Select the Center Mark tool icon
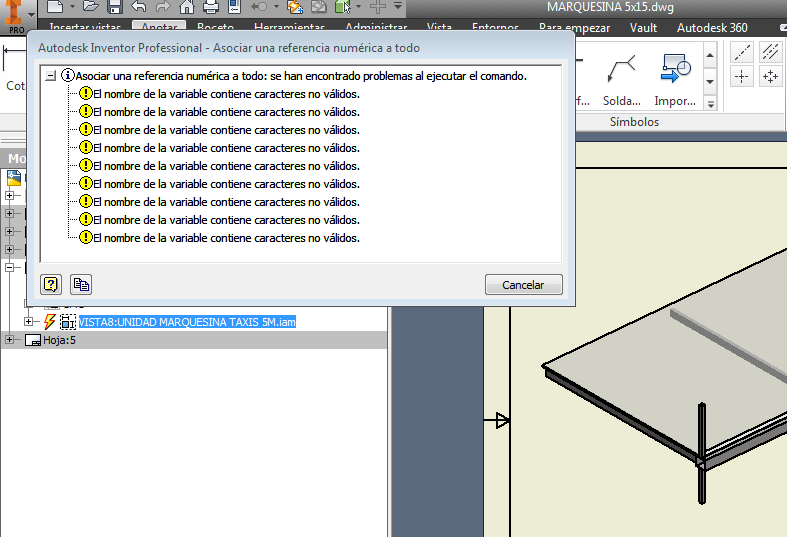787x537 pixels. 742,77
